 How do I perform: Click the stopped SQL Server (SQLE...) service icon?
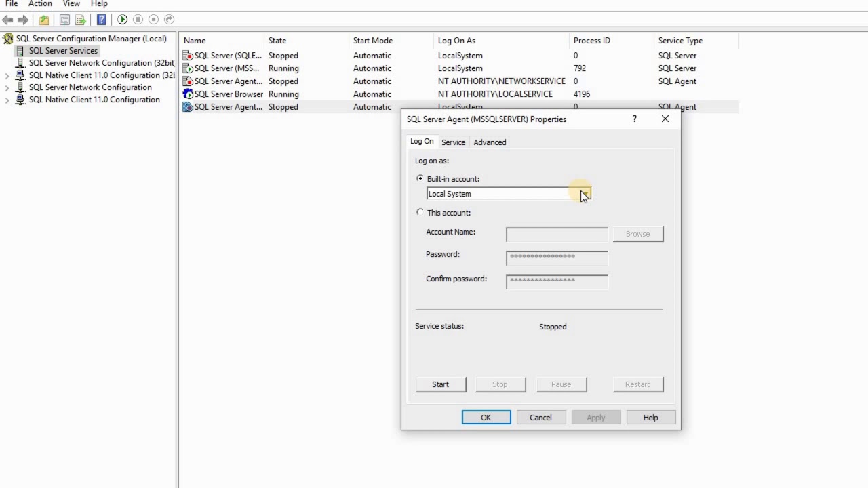pos(188,56)
